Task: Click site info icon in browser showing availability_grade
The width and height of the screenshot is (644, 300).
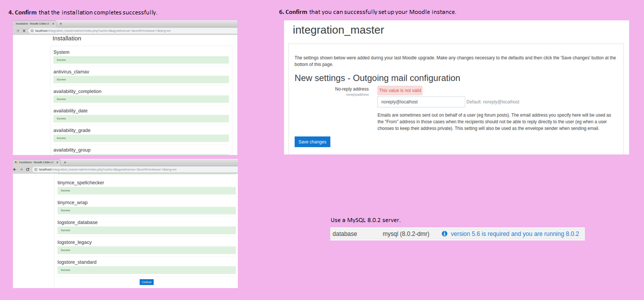Action: [32, 31]
